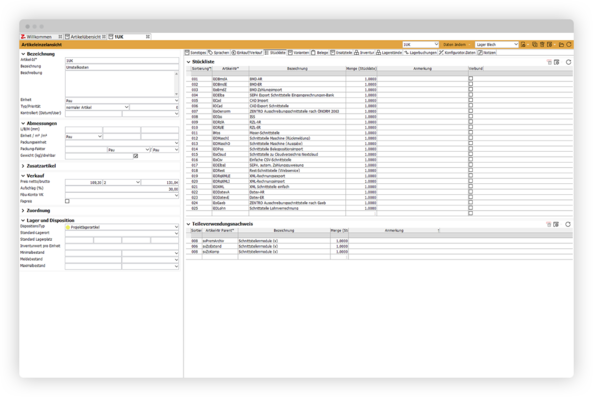Refresh the Teileverwendungsnachweis table
Image resolution: width=593 pixels, height=397 pixels.
[568, 224]
